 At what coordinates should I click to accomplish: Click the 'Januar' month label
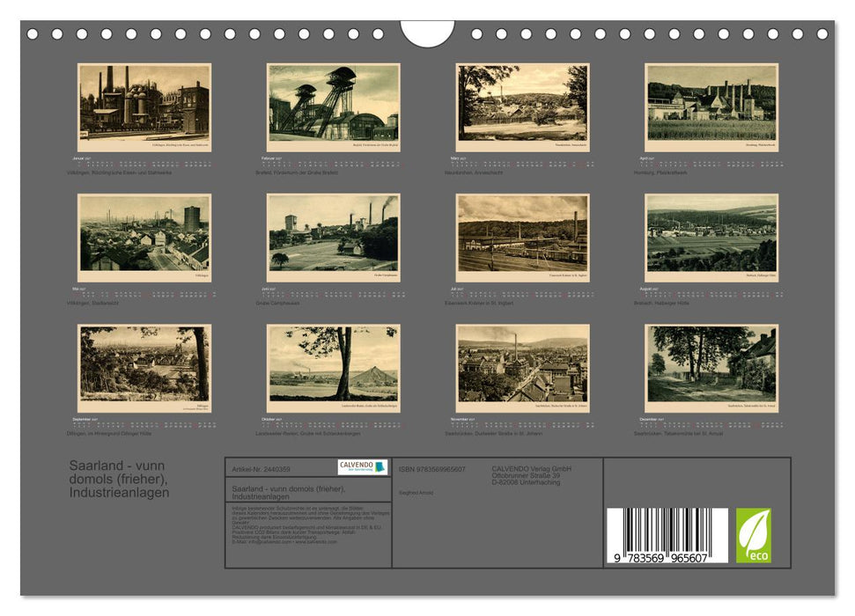tap(79, 158)
